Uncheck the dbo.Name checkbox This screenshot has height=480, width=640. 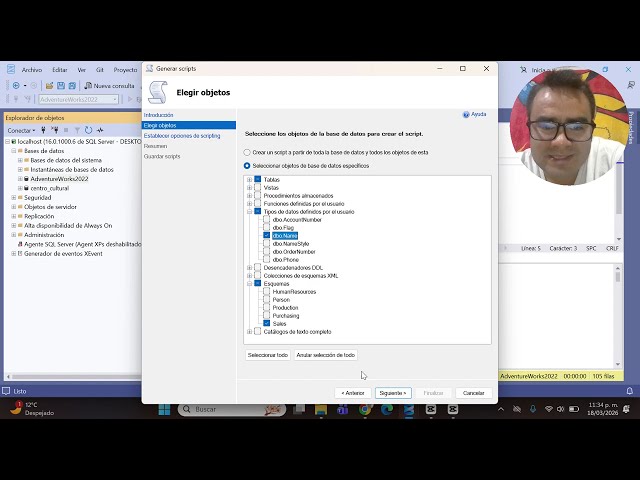pyautogui.click(x=267, y=236)
